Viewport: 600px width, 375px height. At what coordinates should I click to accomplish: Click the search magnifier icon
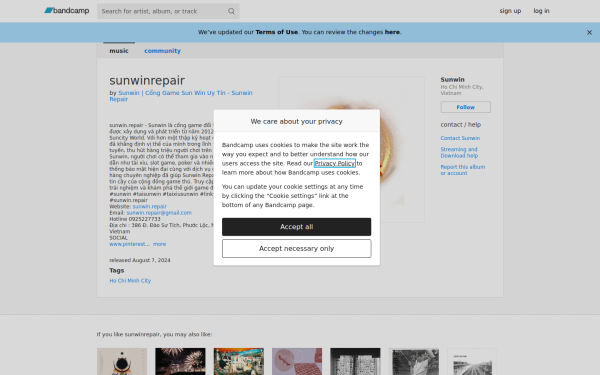tap(231, 11)
